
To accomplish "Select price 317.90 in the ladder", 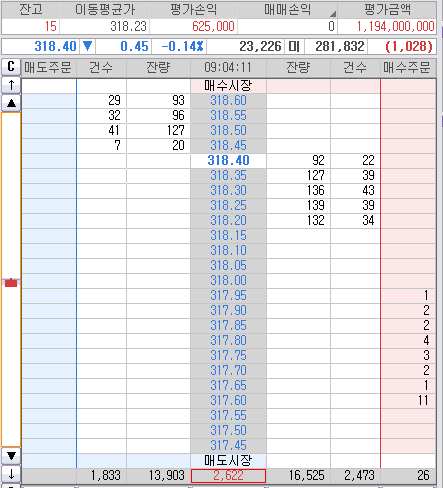I will tap(228, 311).
